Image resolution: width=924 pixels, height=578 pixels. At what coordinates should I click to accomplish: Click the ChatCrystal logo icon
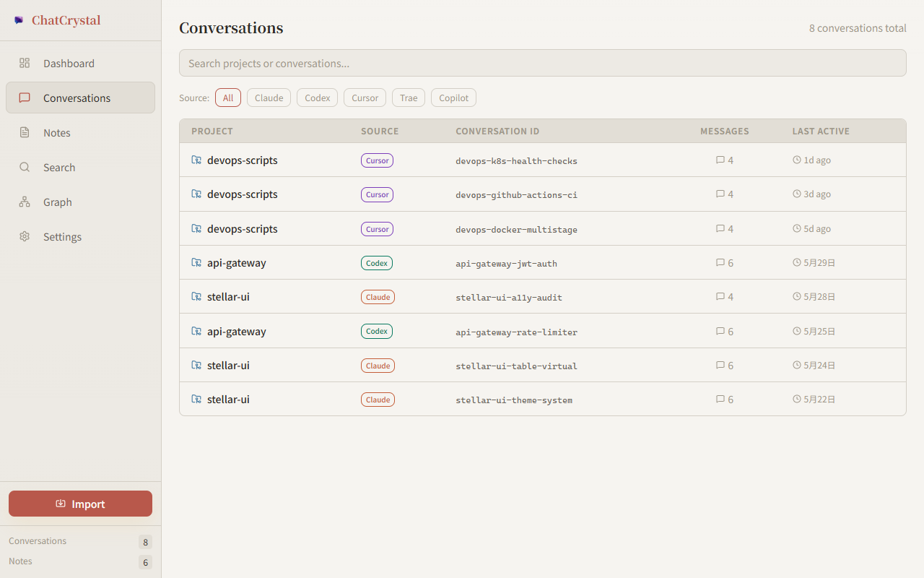[19, 20]
